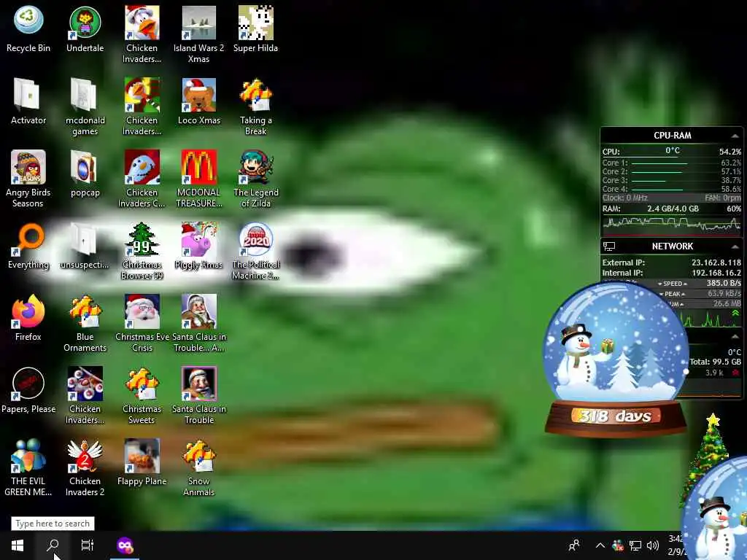This screenshot has height=560, width=747.
Task: Click the External IP value 23.162.8.118
Action: (x=716, y=262)
